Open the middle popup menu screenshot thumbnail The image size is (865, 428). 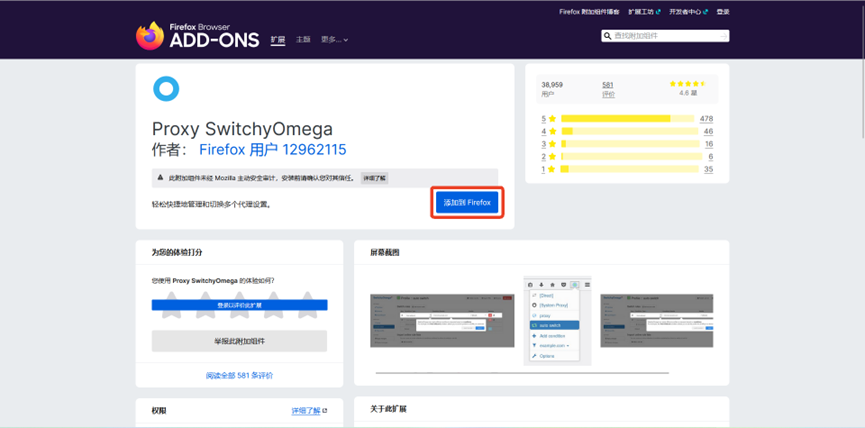coord(557,320)
